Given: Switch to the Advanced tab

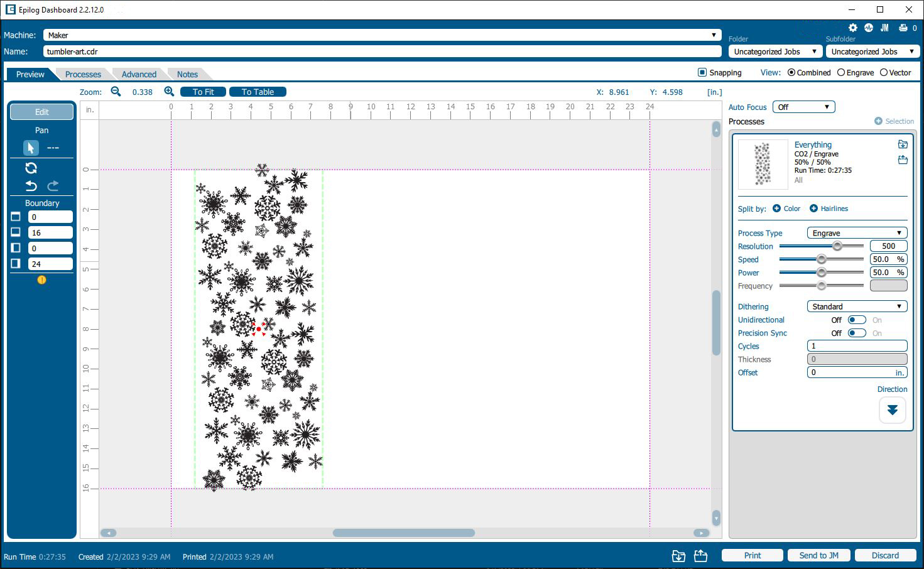Looking at the screenshot, I should (x=139, y=74).
